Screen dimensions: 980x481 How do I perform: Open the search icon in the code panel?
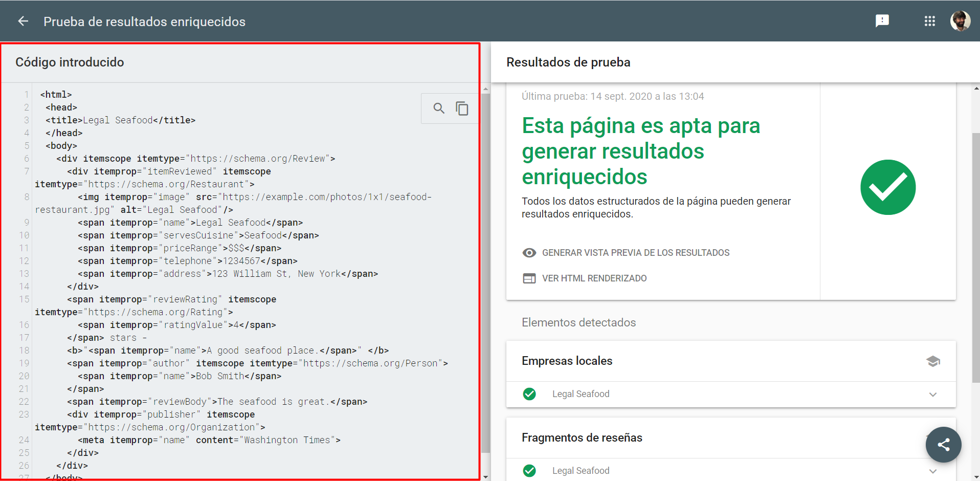(439, 108)
